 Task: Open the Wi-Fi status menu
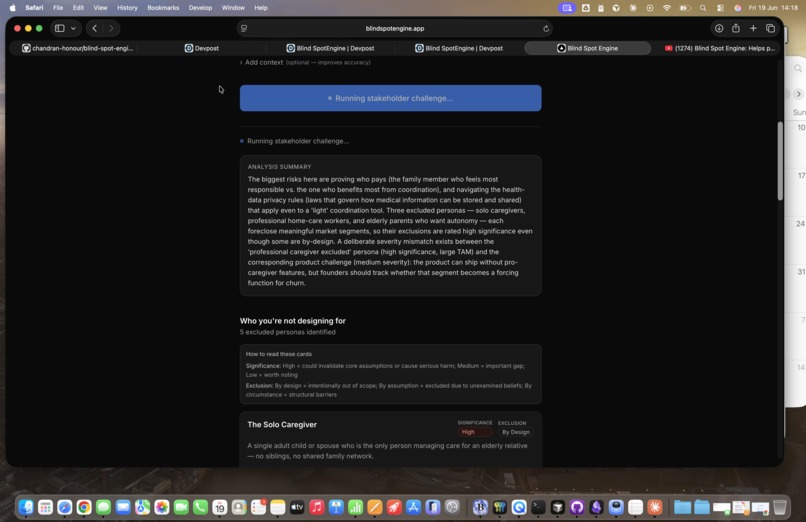point(667,8)
